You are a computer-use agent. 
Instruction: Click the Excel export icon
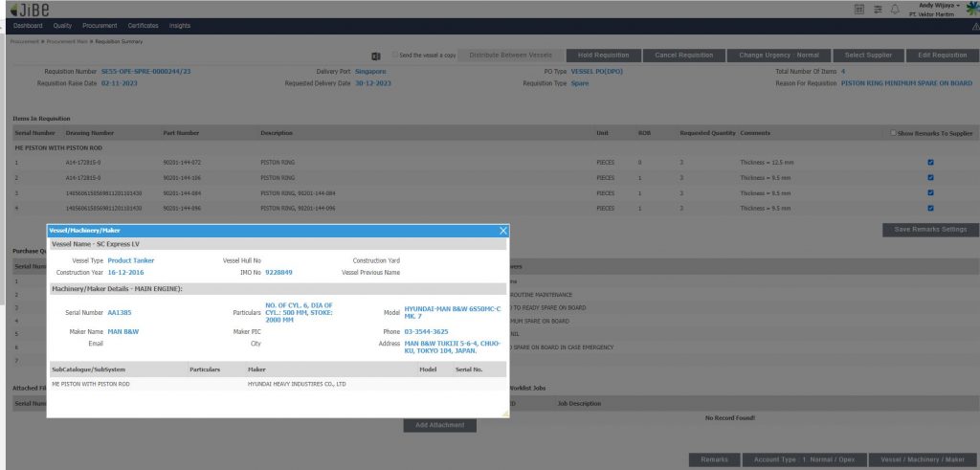(376, 56)
